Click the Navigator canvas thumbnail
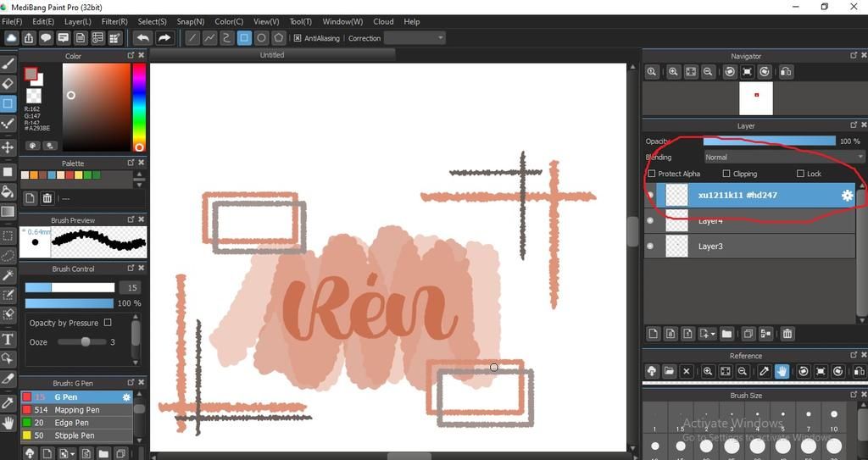Image resolution: width=868 pixels, height=460 pixels. (755, 98)
